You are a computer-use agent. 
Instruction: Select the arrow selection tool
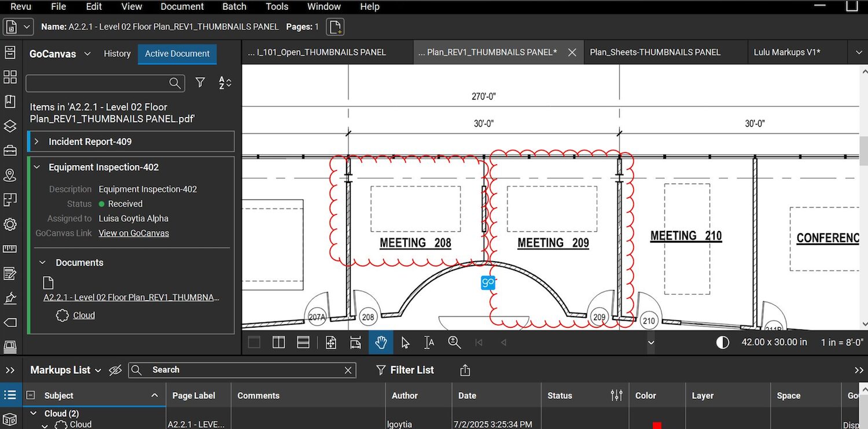405,342
